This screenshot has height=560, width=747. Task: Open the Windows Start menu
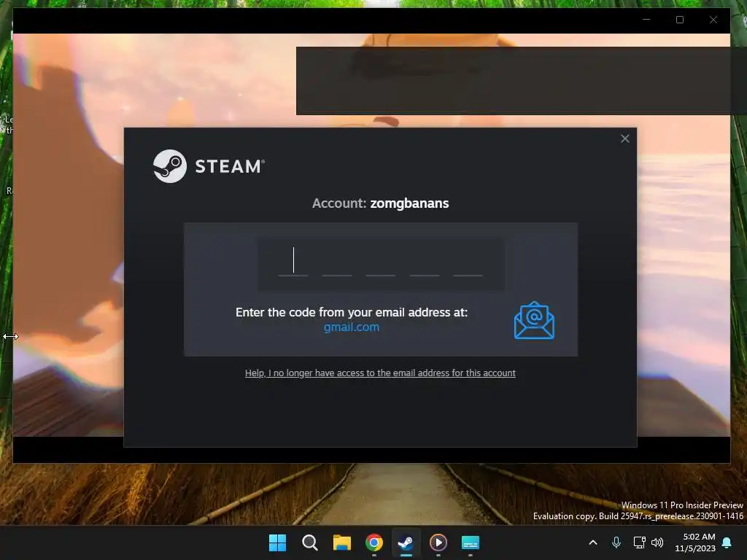pos(277,542)
